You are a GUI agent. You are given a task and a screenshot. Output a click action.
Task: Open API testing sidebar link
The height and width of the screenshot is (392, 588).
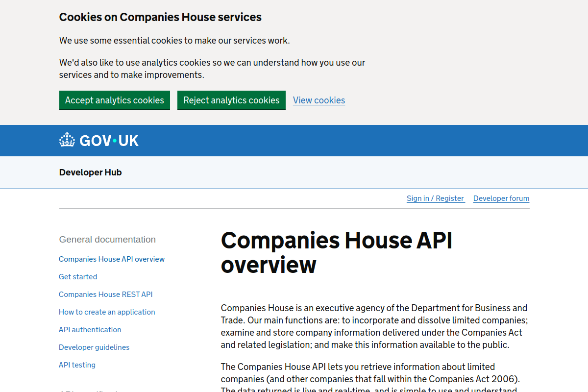(x=77, y=365)
